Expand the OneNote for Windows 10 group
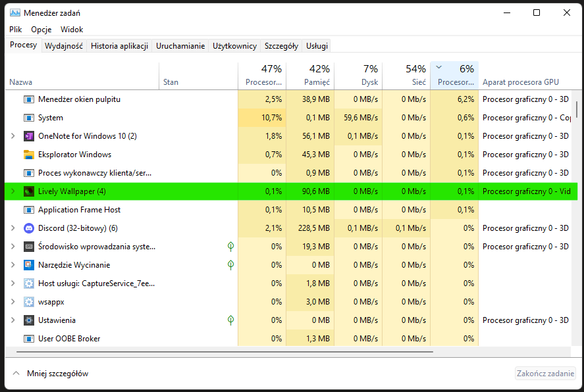This screenshot has width=584, height=392. (x=13, y=136)
